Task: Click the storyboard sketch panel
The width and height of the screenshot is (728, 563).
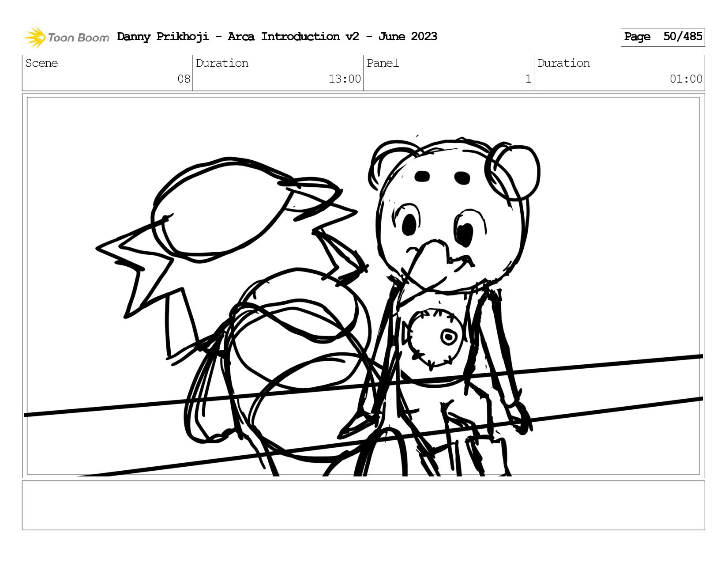Action: click(363, 286)
